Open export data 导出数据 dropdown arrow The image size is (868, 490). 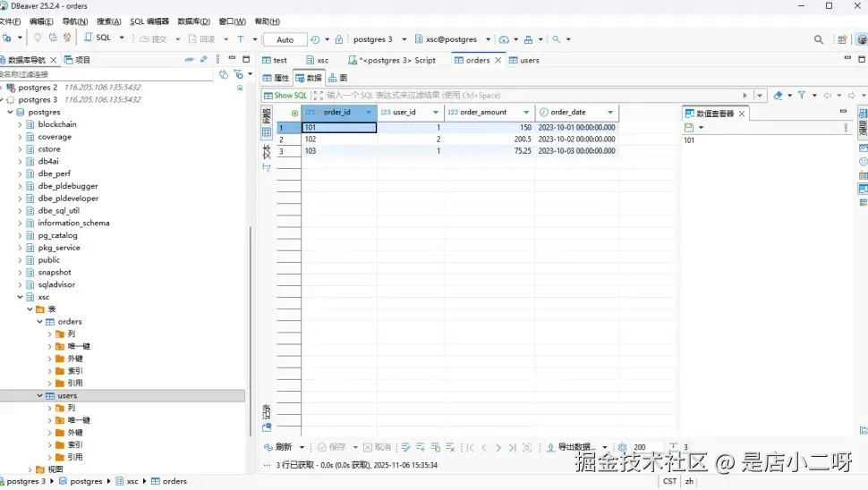click(x=605, y=447)
